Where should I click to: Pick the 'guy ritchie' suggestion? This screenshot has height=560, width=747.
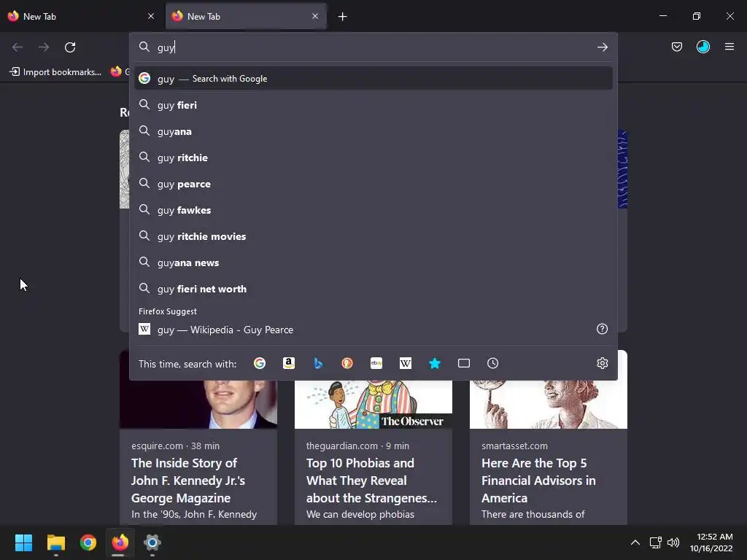click(x=373, y=157)
